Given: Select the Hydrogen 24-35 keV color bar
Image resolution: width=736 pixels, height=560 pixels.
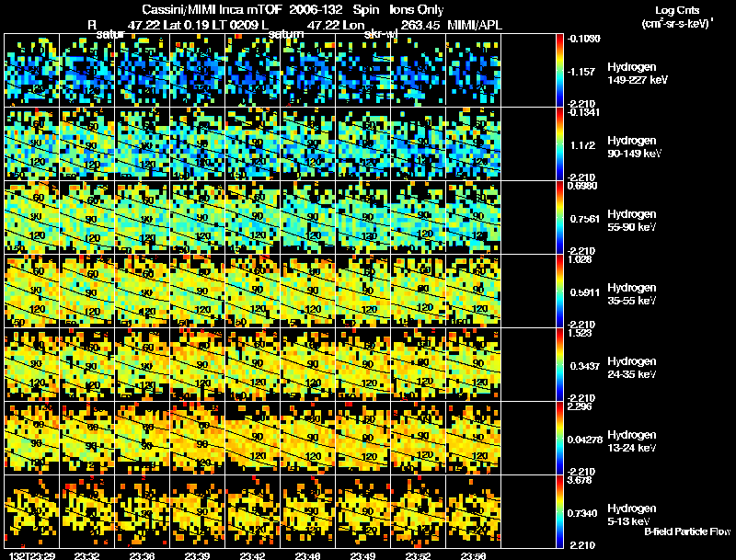Looking at the screenshot, I should [559, 365].
